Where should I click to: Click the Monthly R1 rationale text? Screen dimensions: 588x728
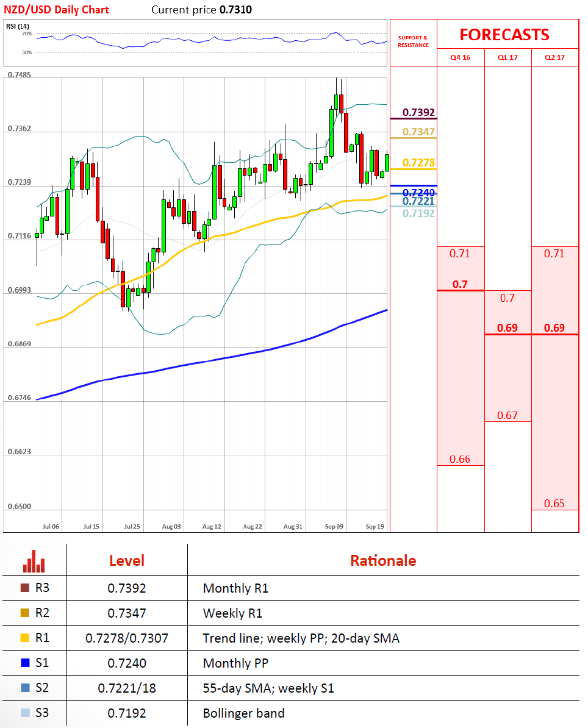[x=236, y=588]
